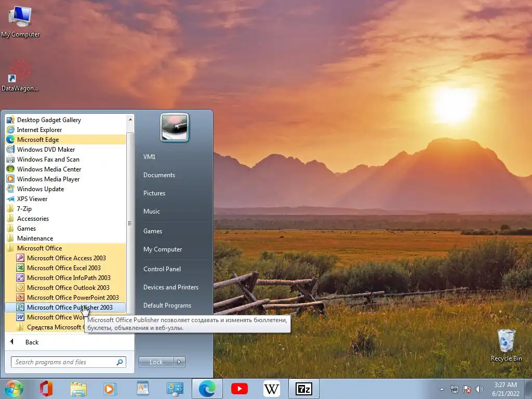The image size is (532, 399).
Task: Click the search magnifier icon
Action: [x=120, y=362]
